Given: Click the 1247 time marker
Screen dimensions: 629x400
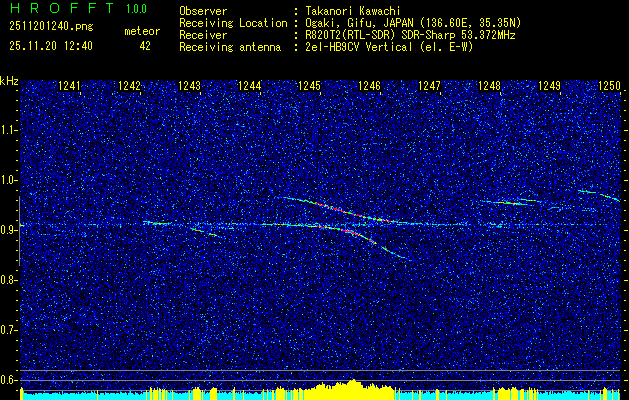Looking at the screenshot, I should 430,86.
